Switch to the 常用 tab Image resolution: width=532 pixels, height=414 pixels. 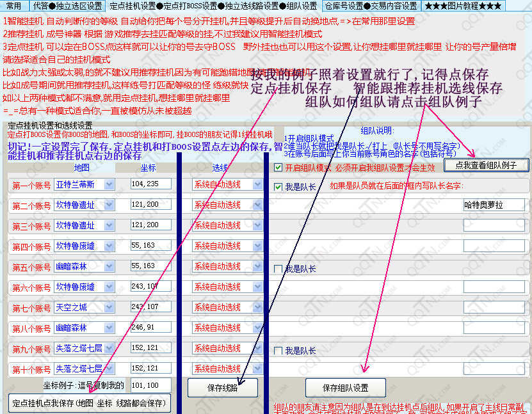[x=14, y=6]
